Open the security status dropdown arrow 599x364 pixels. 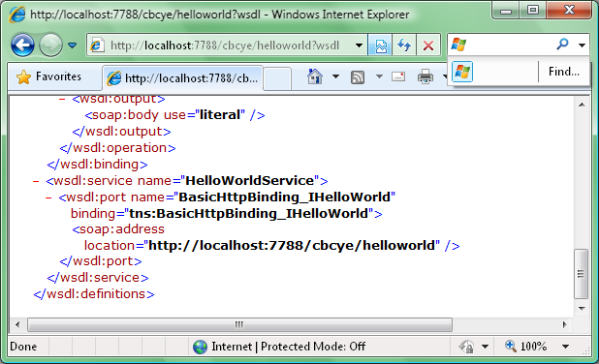click(x=486, y=347)
